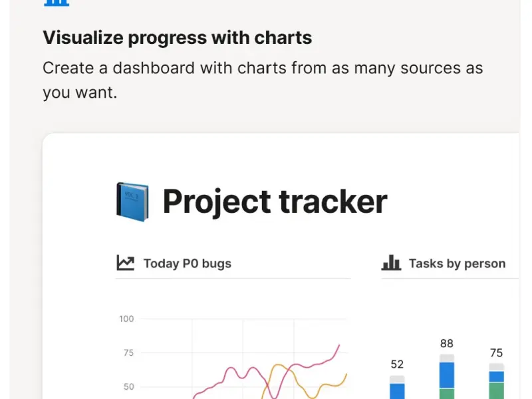
Task: Click the 88 value label above the bar
Action: (x=447, y=343)
